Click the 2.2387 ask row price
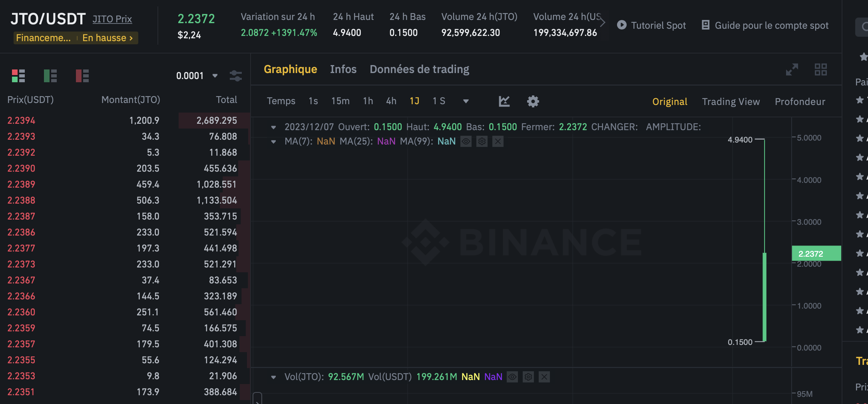 click(21, 216)
